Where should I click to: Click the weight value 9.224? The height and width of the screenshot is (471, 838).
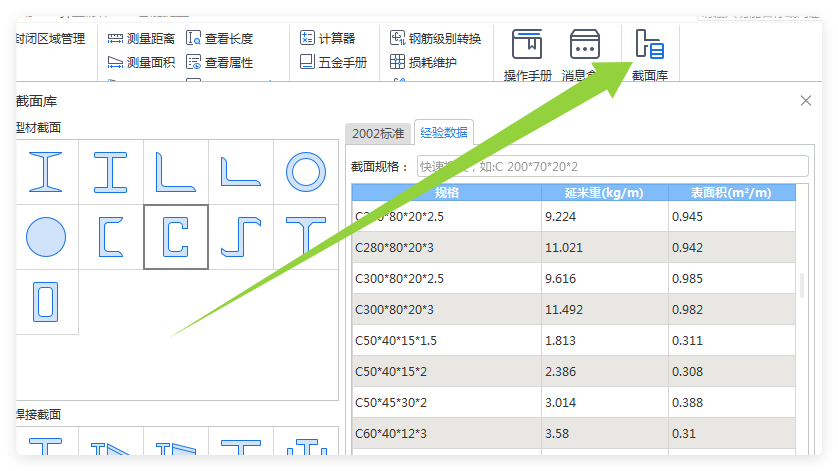(x=561, y=217)
